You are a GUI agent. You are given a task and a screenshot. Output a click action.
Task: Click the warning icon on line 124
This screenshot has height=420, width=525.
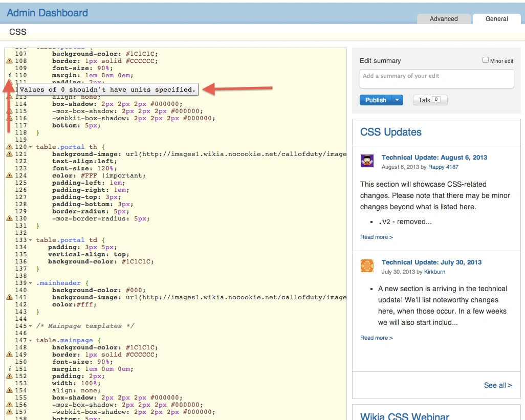pos(9,175)
